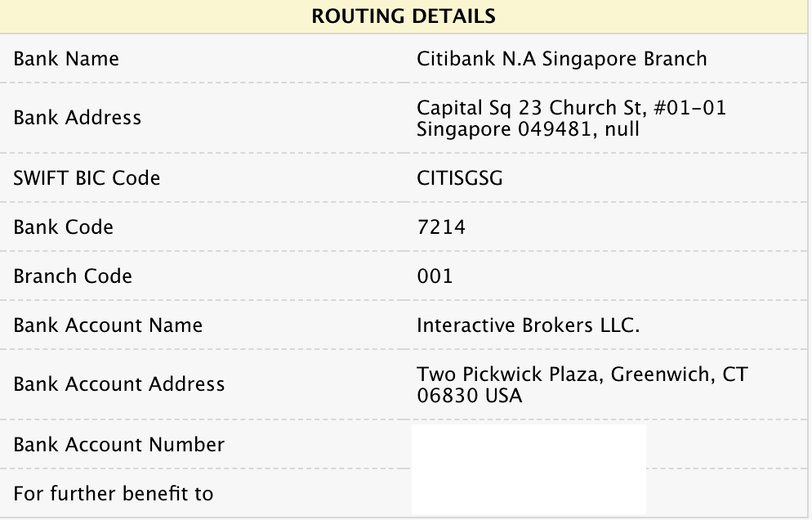The width and height of the screenshot is (812, 520).
Task: Select the Bank Account Name label
Action: pyautogui.click(x=108, y=325)
